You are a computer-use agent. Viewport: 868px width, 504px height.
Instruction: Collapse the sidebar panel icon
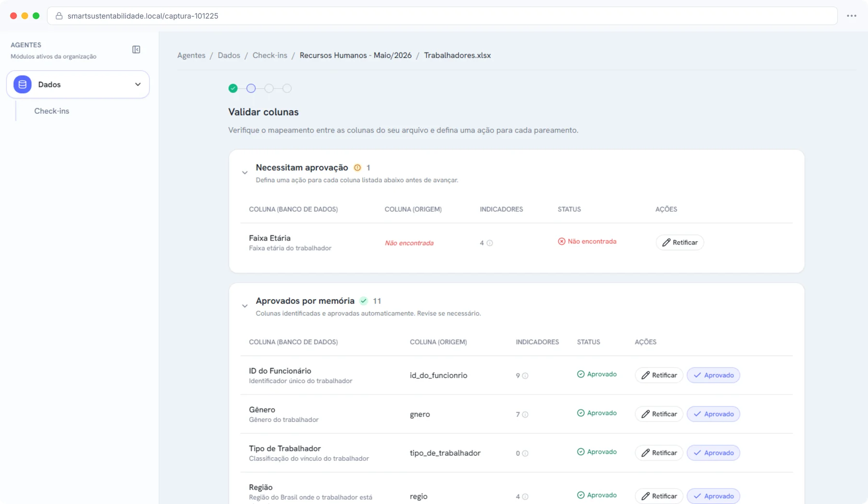point(136,50)
